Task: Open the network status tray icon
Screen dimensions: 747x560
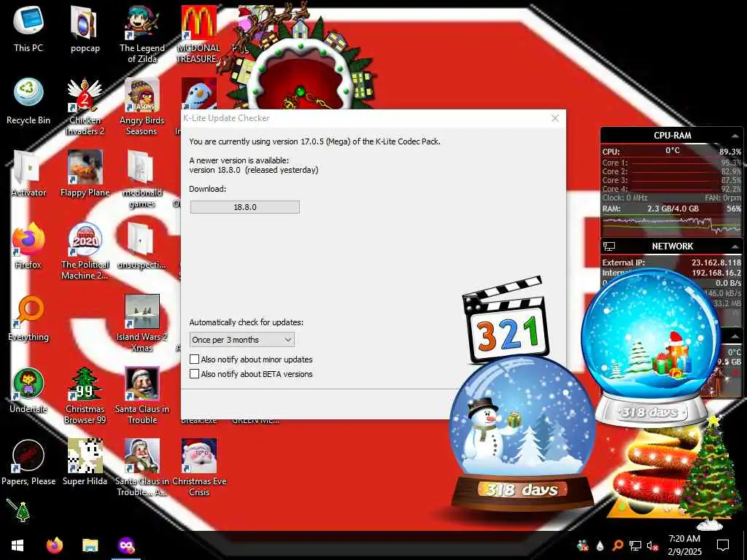Action: click(635, 545)
